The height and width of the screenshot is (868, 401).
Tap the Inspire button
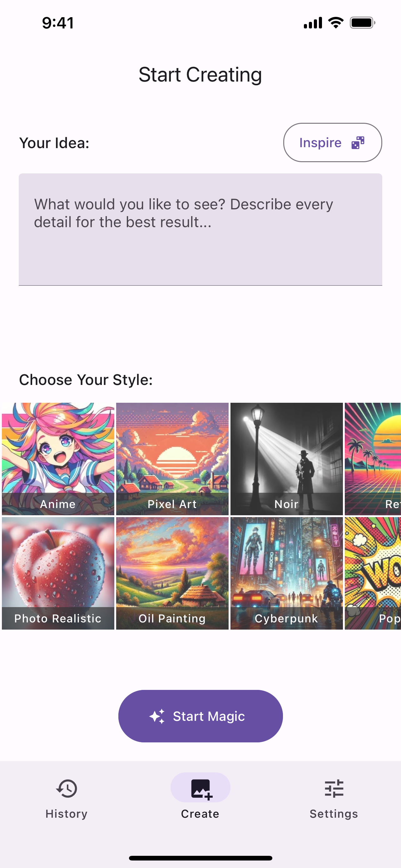[332, 143]
